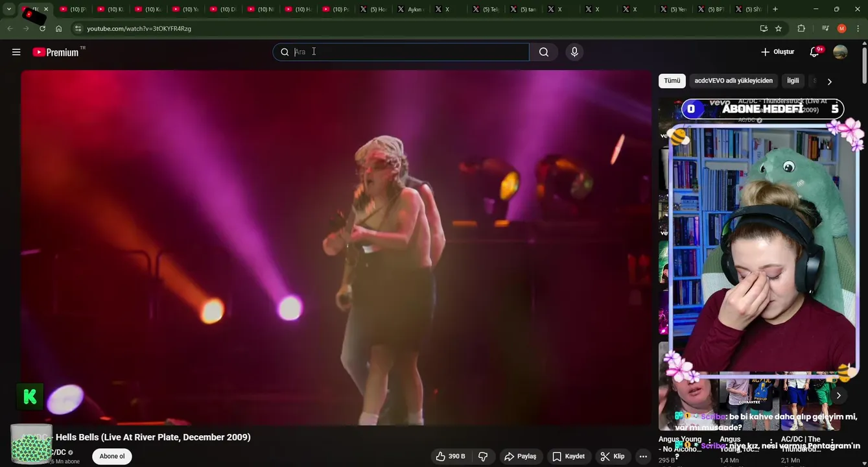Switch to the (5) BPT X tab
Image resolution: width=868 pixels, height=467 pixels.
[x=712, y=9]
